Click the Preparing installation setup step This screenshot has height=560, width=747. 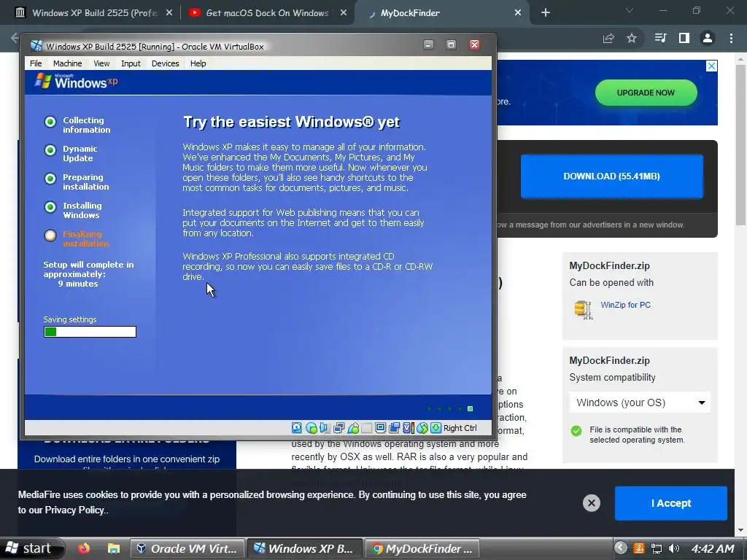[x=77, y=182]
